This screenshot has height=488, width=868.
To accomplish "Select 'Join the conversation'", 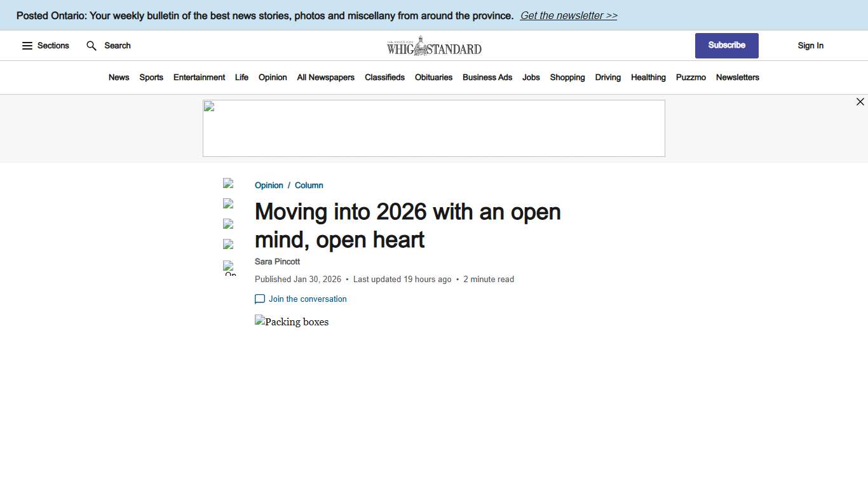I will point(308,299).
